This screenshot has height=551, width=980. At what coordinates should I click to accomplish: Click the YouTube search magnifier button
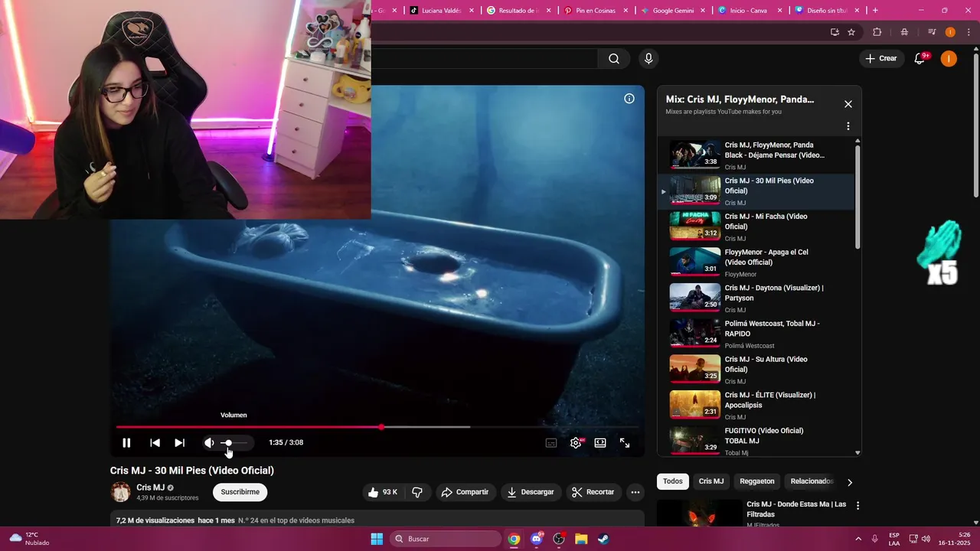point(614,59)
